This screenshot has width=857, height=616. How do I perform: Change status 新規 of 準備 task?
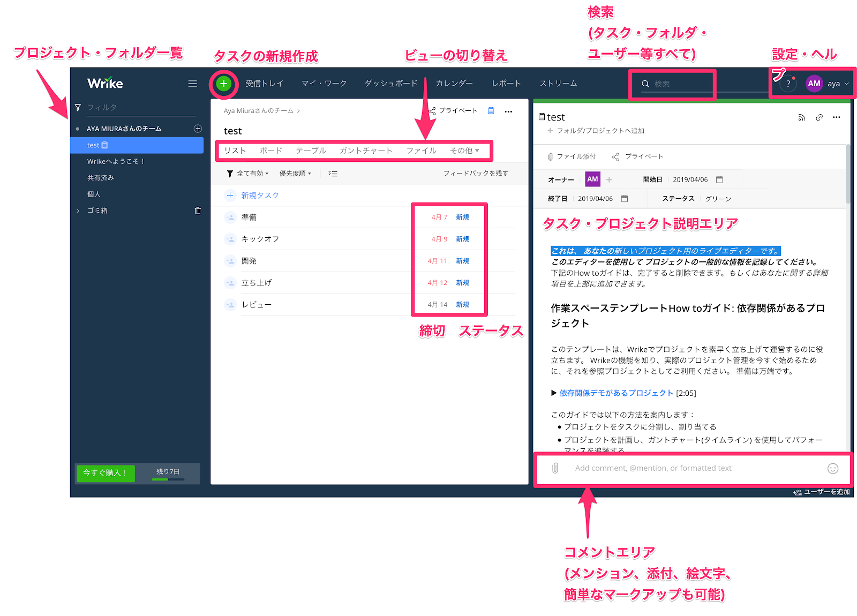pyautogui.click(x=462, y=217)
